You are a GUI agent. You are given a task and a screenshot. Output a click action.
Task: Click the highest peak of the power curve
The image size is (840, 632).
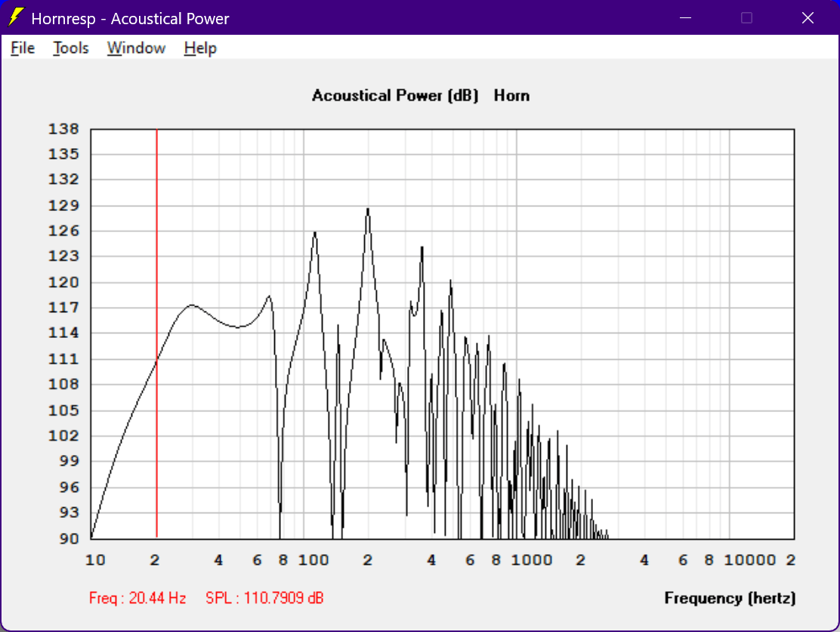(368, 209)
